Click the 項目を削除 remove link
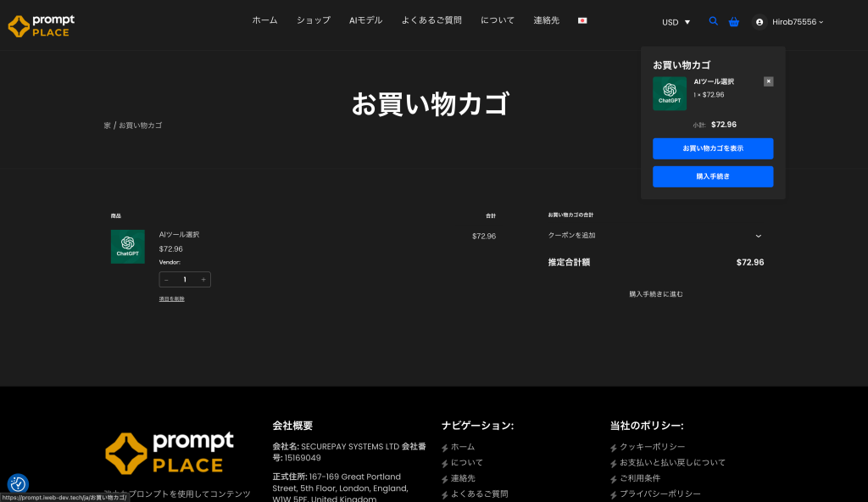The image size is (868, 502). coord(171,299)
